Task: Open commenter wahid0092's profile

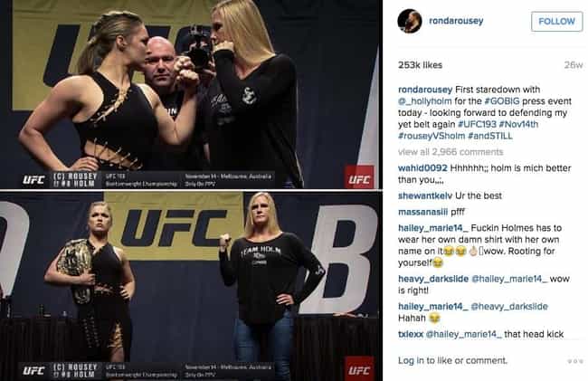Action: tap(422, 168)
